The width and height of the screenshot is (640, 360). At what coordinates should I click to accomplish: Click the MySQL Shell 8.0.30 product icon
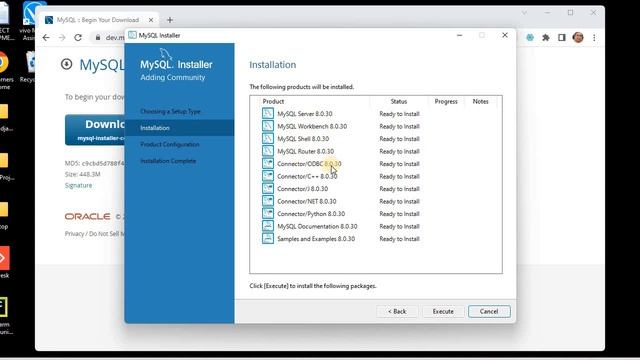pyautogui.click(x=268, y=138)
